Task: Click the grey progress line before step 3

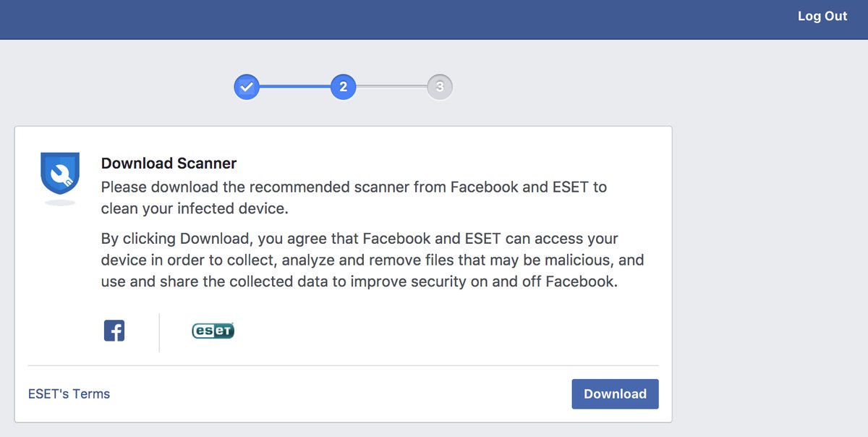Action: tap(391, 88)
